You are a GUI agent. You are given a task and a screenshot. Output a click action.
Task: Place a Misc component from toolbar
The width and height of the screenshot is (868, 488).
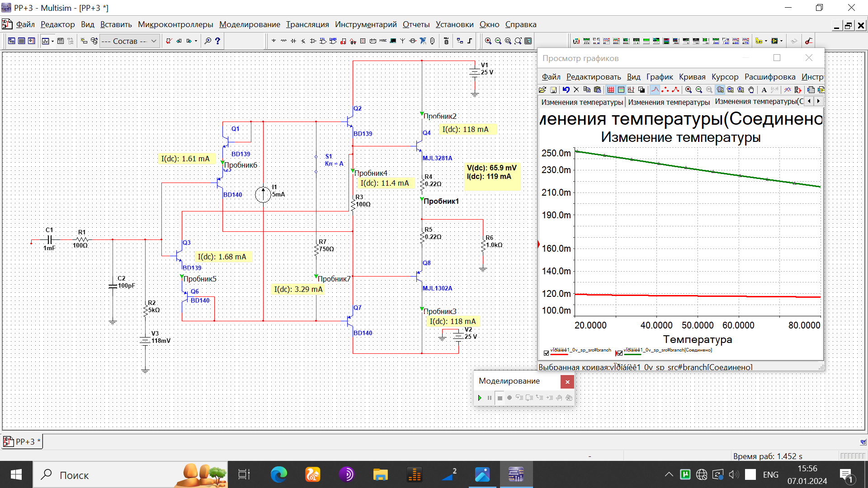[x=383, y=41]
